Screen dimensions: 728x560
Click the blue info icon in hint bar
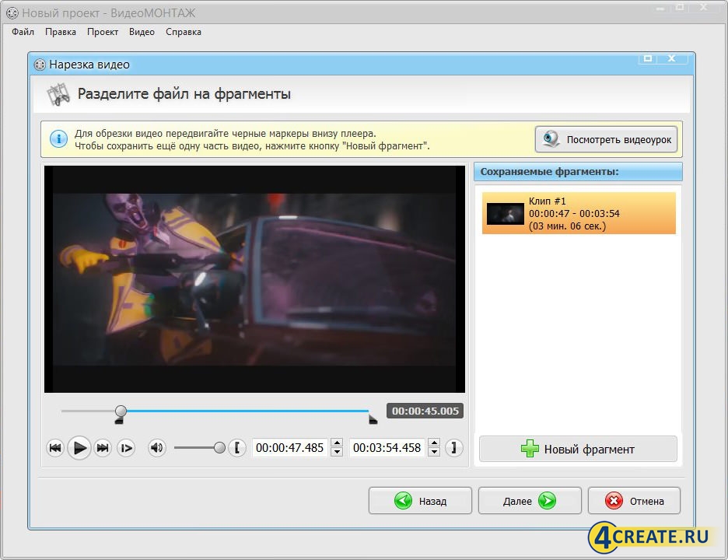tap(58, 139)
